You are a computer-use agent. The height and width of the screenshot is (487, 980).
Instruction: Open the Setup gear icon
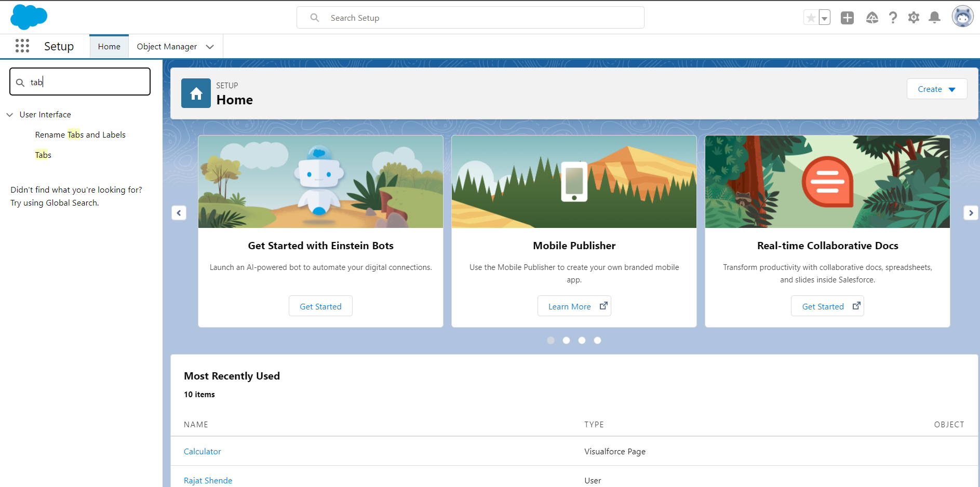pos(914,18)
